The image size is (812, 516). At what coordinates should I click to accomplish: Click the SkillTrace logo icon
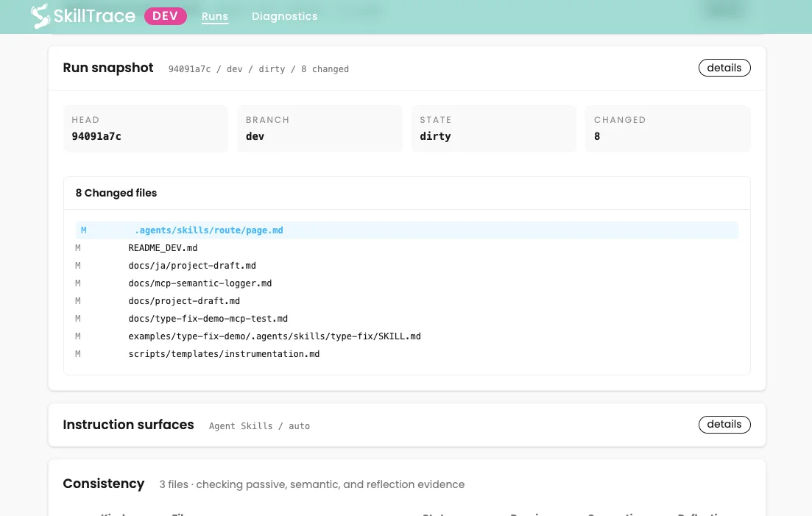click(x=40, y=16)
